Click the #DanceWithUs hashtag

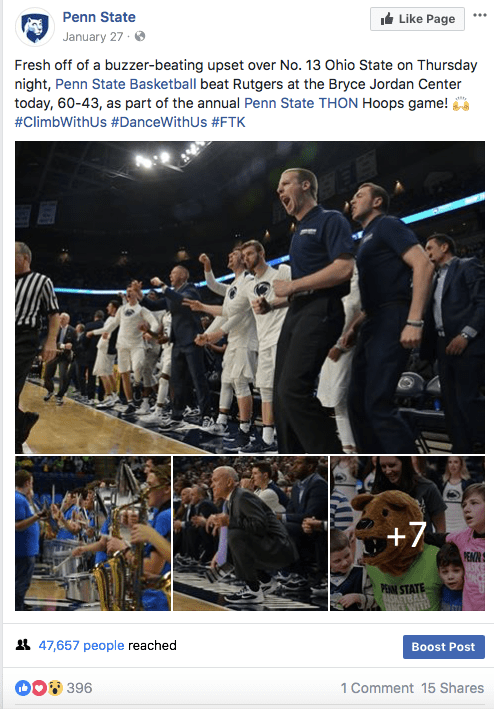159,122
